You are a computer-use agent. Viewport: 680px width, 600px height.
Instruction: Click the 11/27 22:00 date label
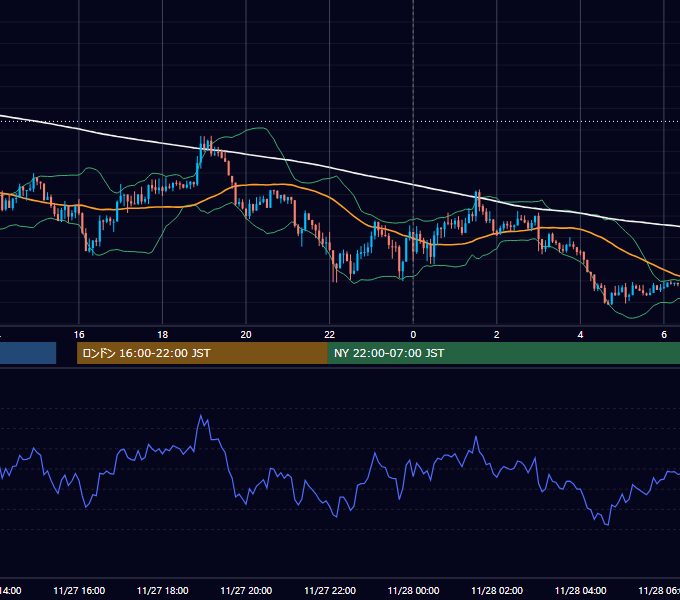pos(330,590)
